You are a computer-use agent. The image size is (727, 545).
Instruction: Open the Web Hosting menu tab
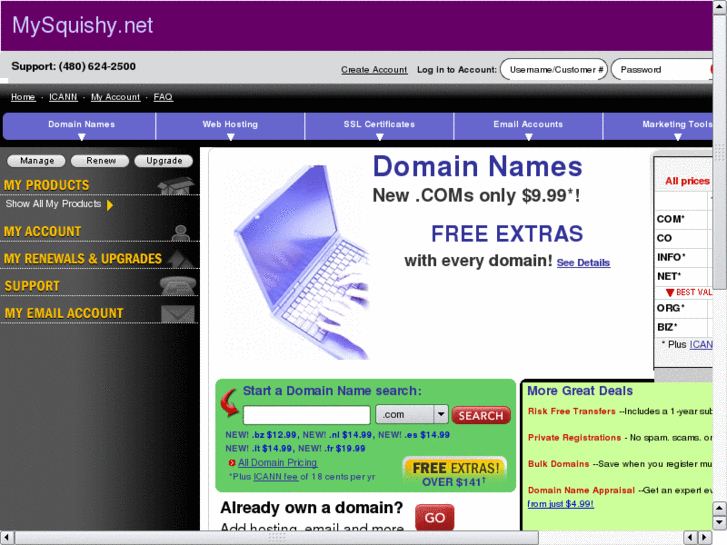[x=230, y=124]
